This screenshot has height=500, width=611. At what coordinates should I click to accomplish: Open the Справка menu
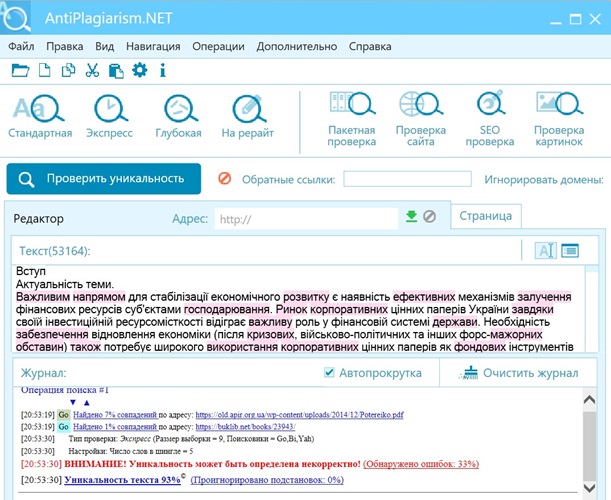(370, 46)
